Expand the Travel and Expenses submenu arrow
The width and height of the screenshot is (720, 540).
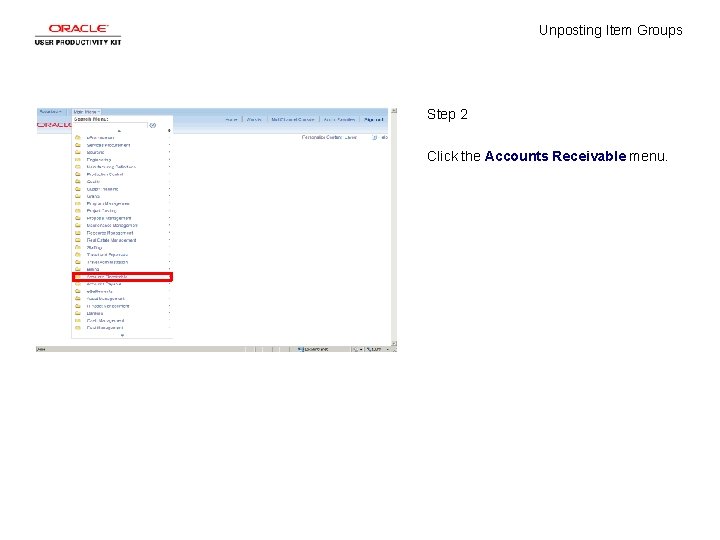tap(169, 255)
